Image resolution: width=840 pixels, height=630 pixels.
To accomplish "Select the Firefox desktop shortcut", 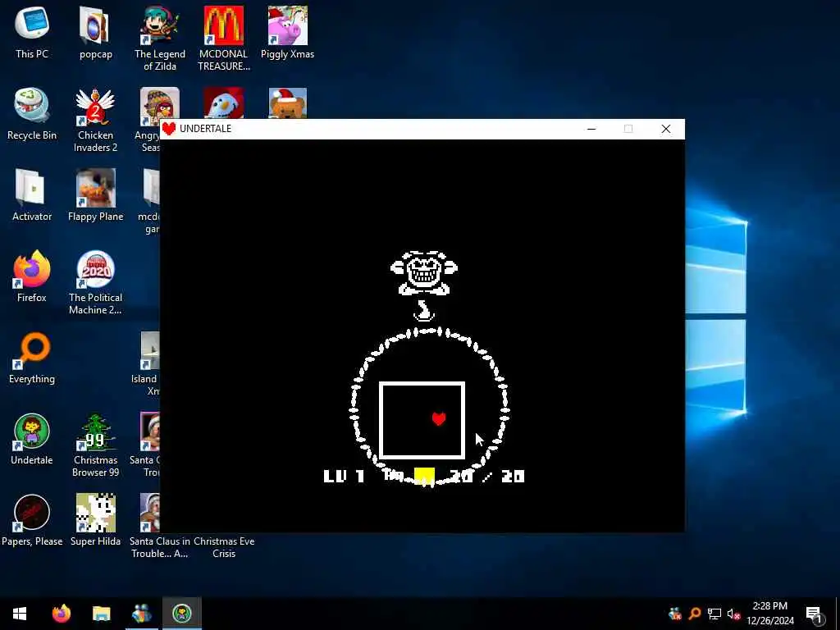I will tap(32, 276).
